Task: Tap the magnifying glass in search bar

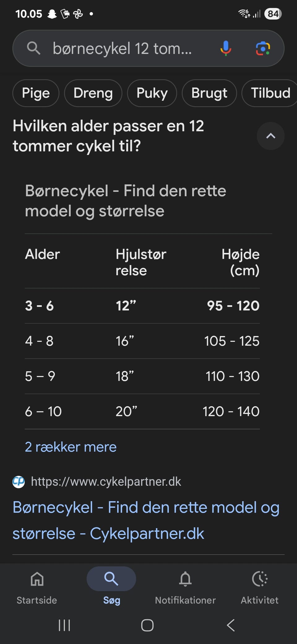Action: 33,48
